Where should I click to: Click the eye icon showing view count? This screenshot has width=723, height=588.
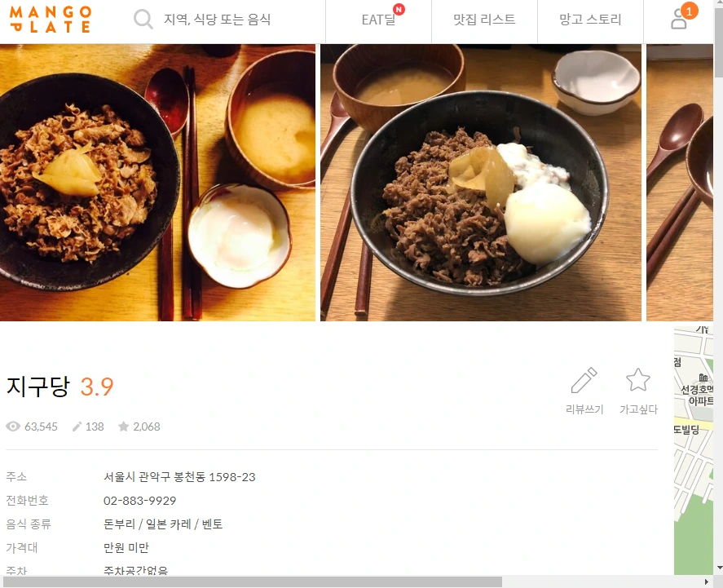(12, 427)
